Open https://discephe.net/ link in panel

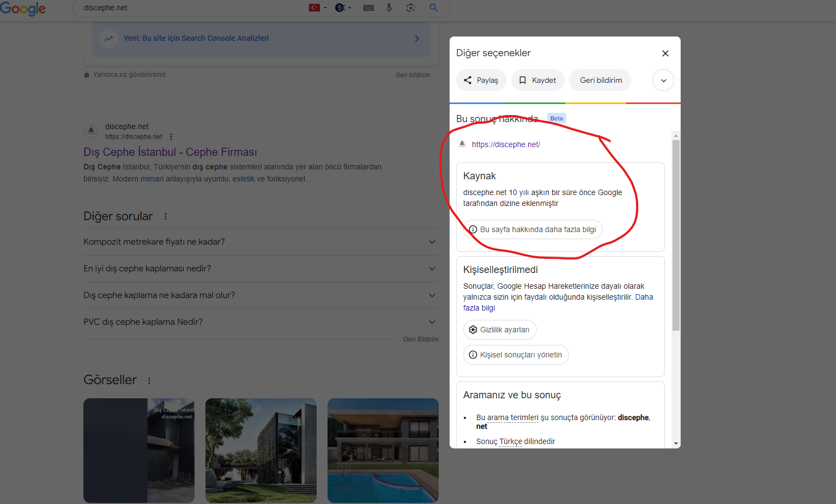pyautogui.click(x=506, y=144)
